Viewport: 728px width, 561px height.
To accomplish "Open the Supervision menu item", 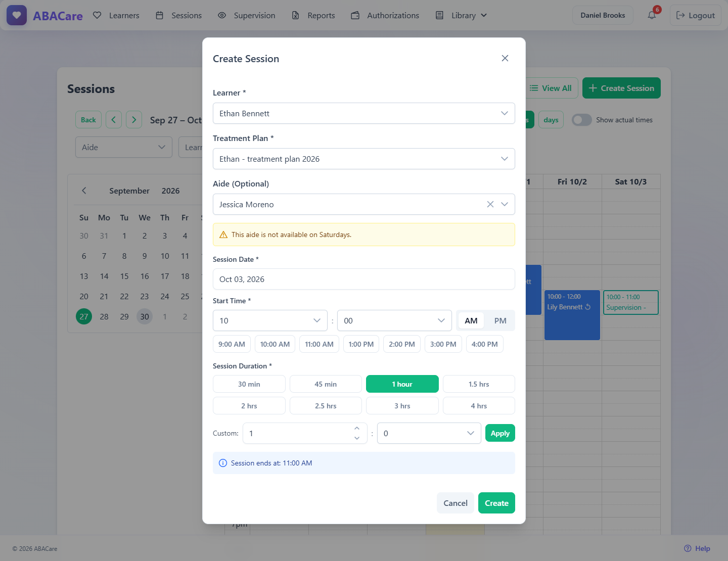I will tap(247, 15).
